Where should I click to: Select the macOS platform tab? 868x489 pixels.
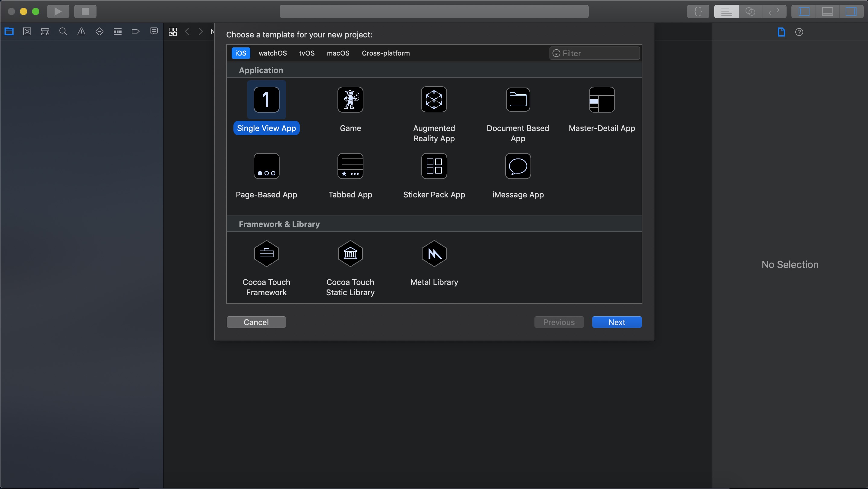point(338,53)
